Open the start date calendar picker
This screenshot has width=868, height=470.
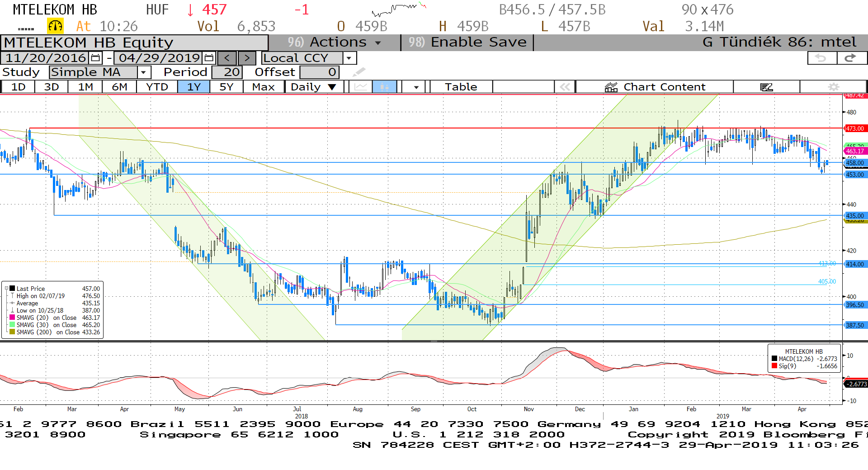(95, 58)
